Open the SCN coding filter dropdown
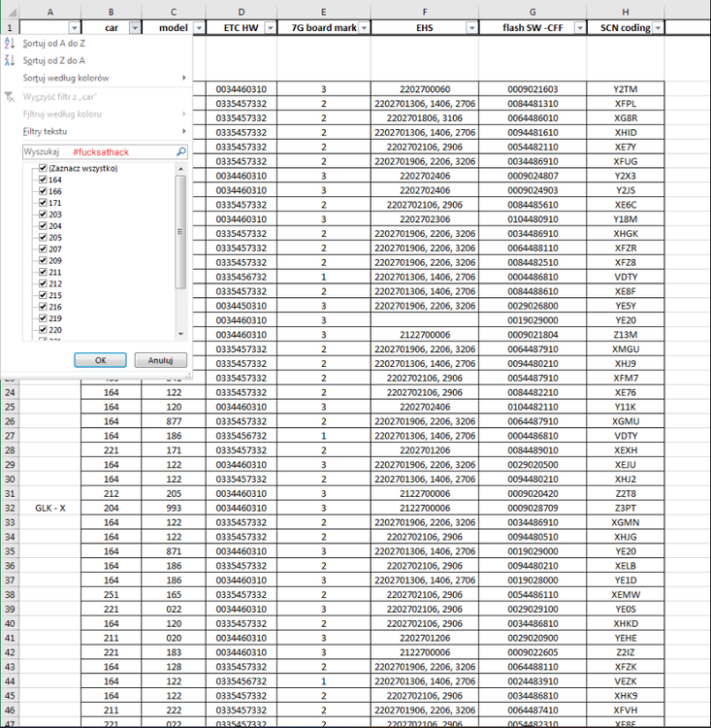Screen dimensions: 711x728 [658, 28]
